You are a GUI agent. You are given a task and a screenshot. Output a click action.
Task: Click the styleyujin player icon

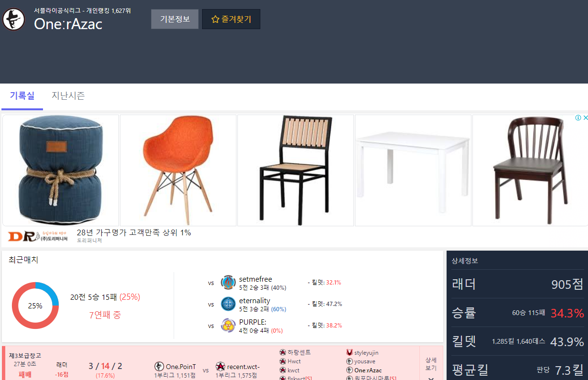click(x=350, y=352)
